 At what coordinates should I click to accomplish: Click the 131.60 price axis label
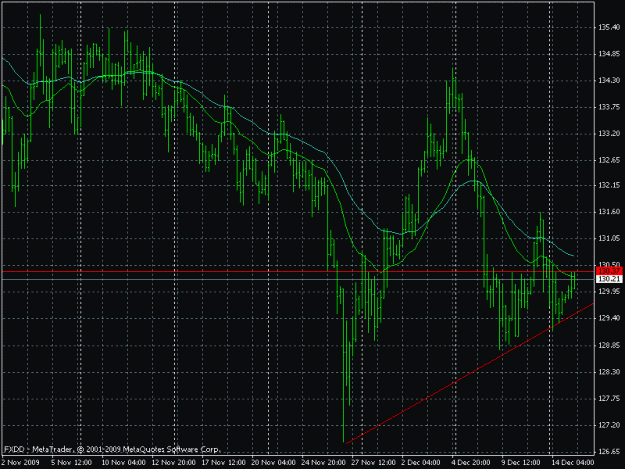click(x=609, y=212)
